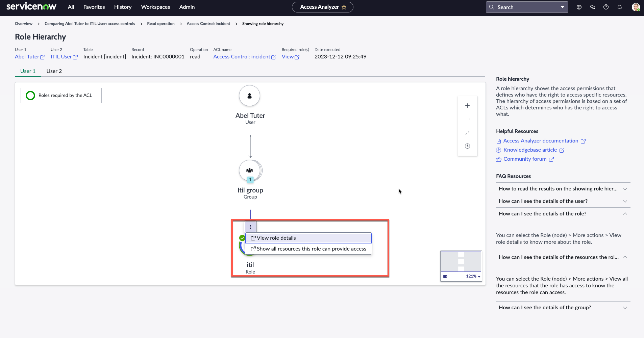Image resolution: width=644 pixels, height=338 pixels.
Task: Open the search options dropdown arrow
Action: tap(563, 7)
